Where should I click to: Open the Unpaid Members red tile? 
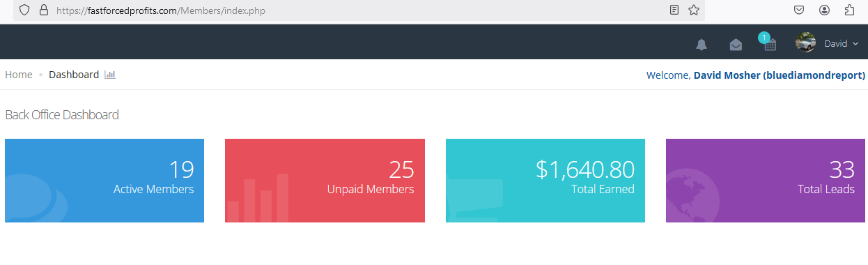pos(325,181)
